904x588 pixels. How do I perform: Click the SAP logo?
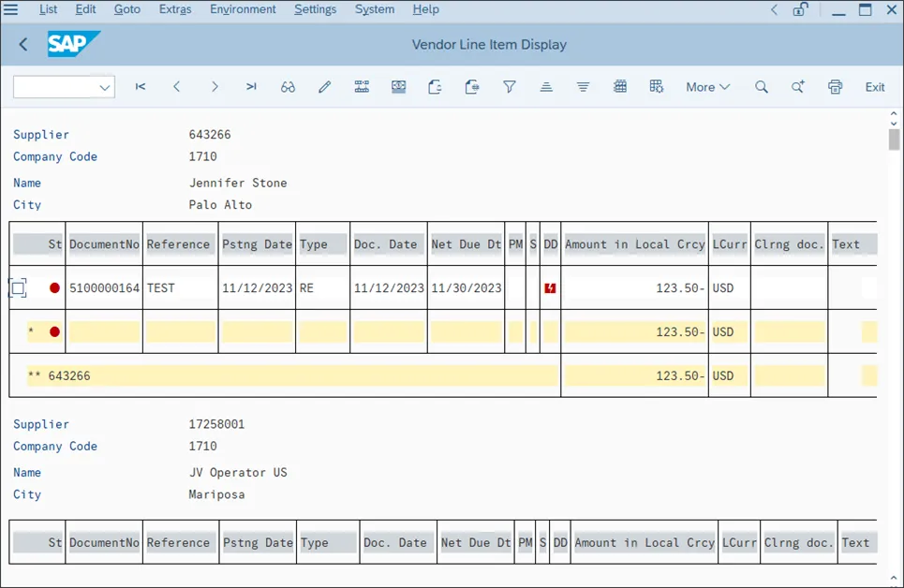(x=73, y=44)
